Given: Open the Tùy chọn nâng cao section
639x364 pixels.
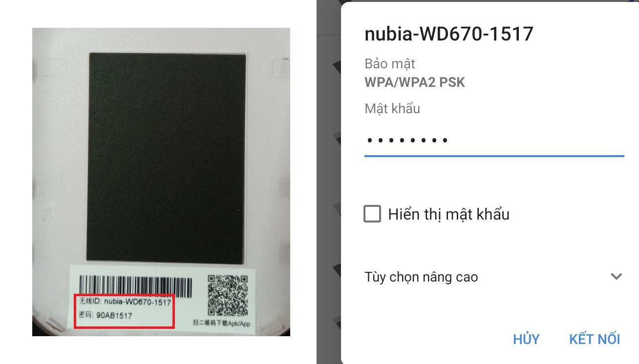Looking at the screenshot, I should tap(494, 277).
